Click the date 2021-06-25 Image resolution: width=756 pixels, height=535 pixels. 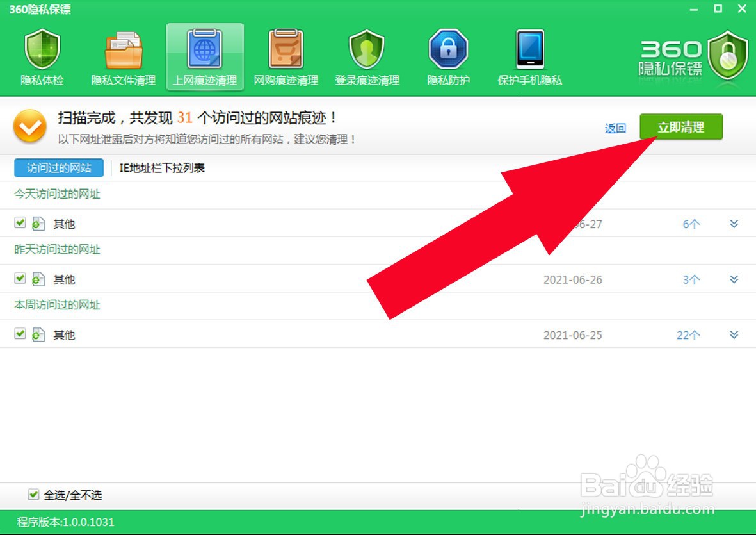point(573,335)
